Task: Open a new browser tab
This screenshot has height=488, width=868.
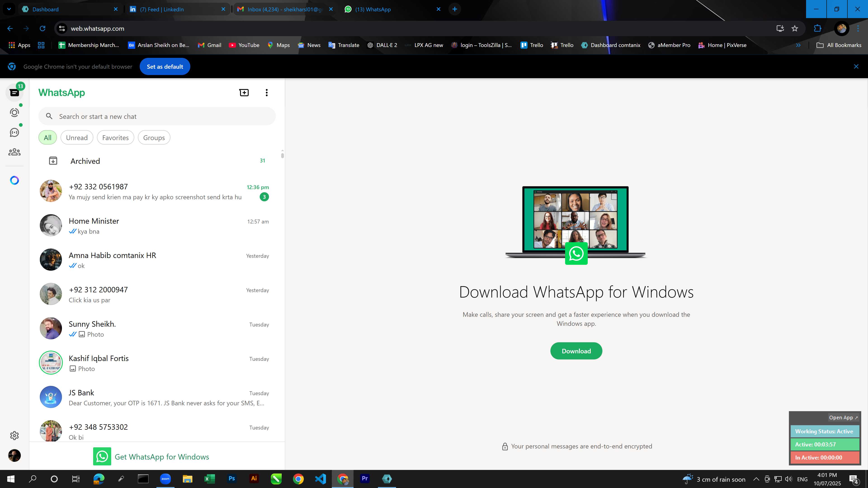Action: coord(455,9)
